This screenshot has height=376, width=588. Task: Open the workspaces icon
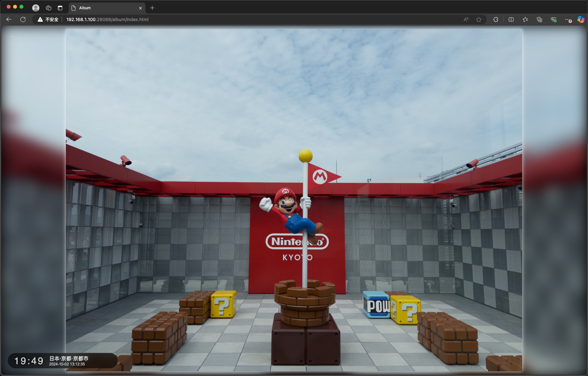[49, 8]
